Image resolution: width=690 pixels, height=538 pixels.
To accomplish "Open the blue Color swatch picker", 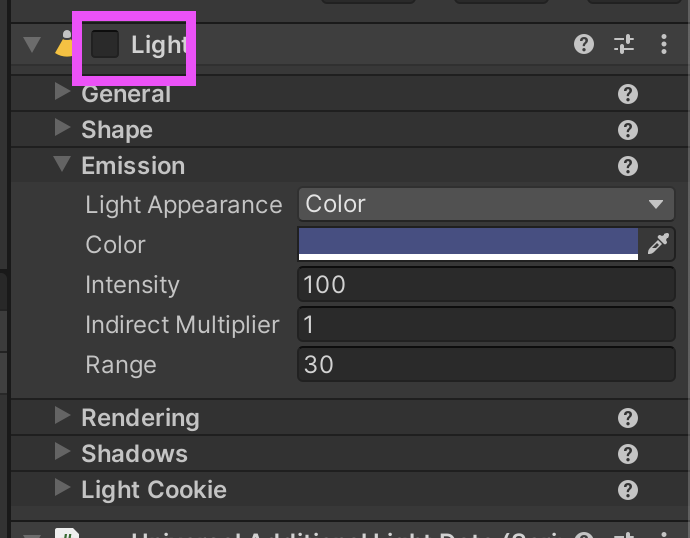I will [x=468, y=244].
